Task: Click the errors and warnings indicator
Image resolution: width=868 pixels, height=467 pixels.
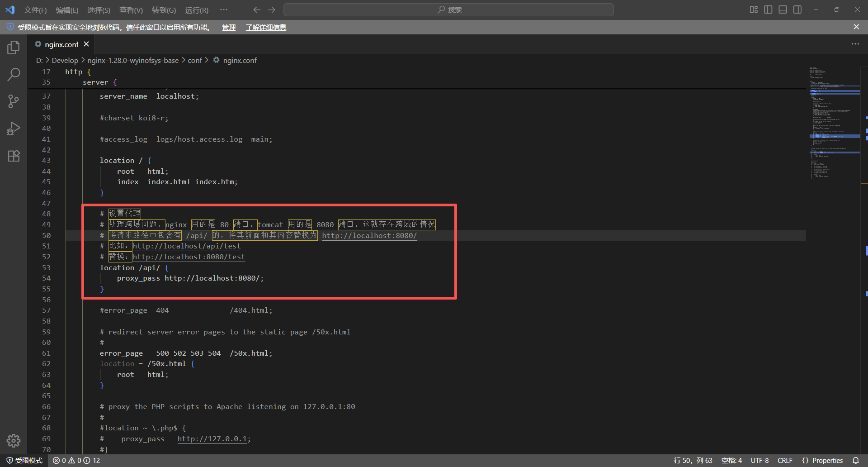Action: click(75, 460)
